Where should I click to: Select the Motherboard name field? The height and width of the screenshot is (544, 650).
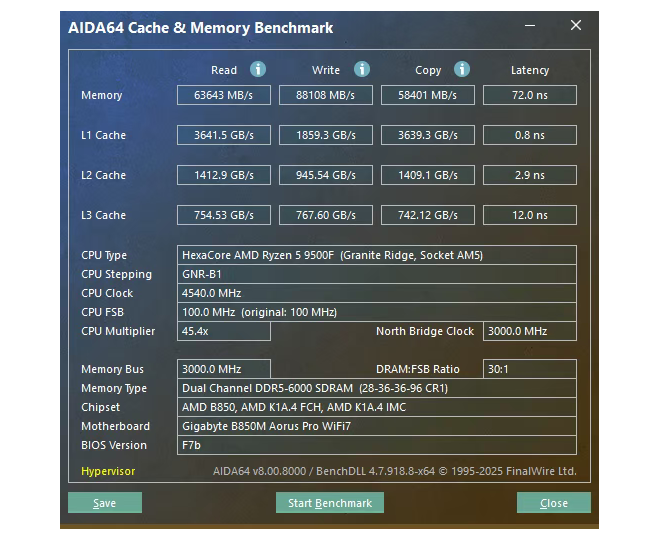376,426
